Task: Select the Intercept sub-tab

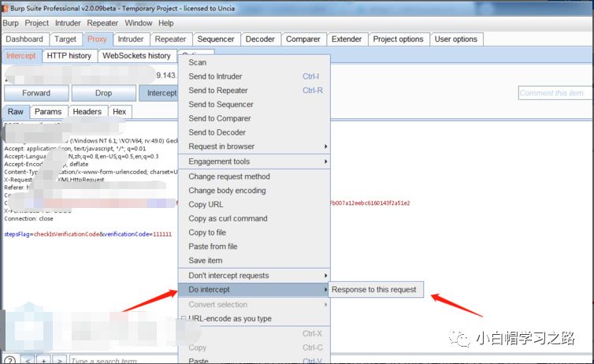Action: tap(20, 56)
